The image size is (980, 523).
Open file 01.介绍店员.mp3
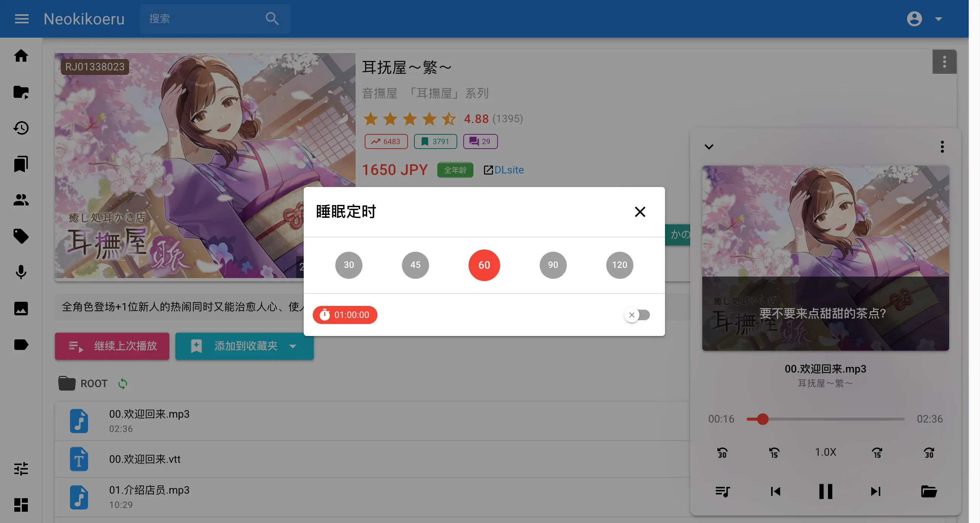pos(372,497)
